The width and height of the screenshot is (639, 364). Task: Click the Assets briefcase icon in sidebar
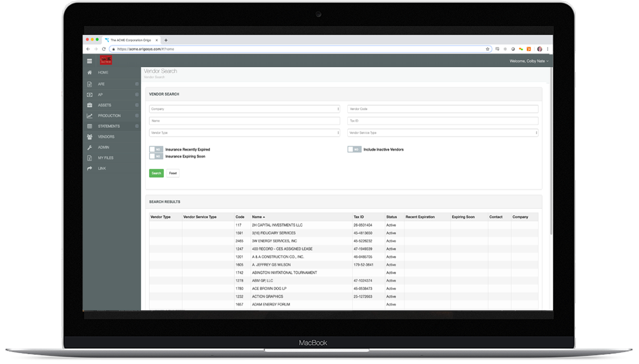(x=90, y=105)
